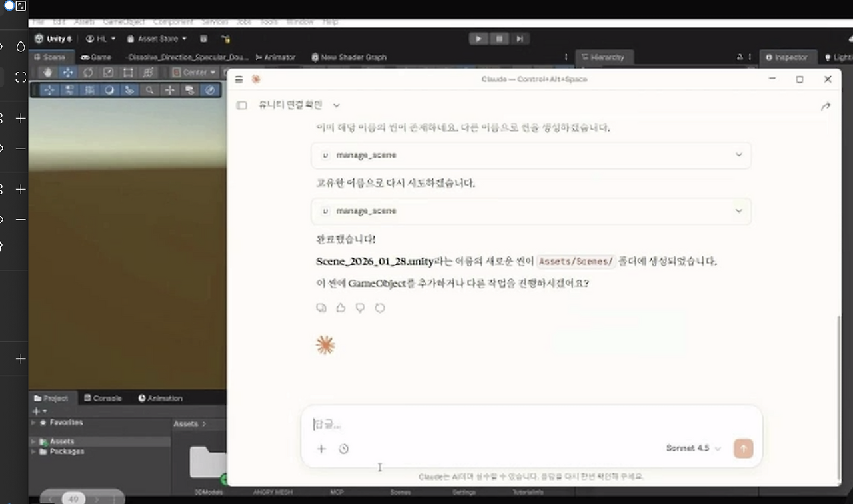Open the HL account dropdown in Unity
Screen dimensions: 853x504
click(x=101, y=39)
